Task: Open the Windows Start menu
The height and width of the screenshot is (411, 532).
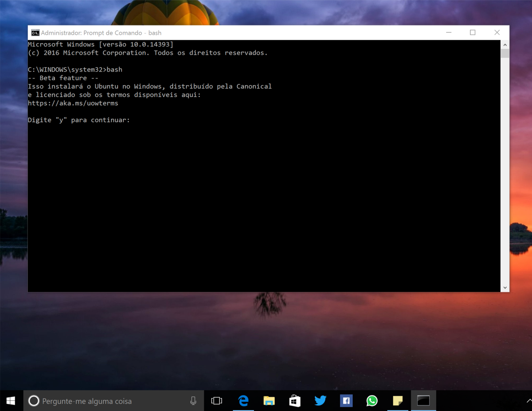Action: (11, 401)
